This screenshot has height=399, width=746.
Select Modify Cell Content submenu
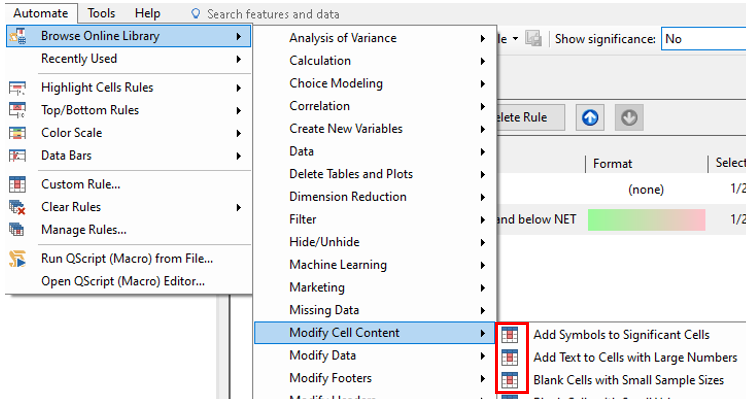click(x=375, y=333)
